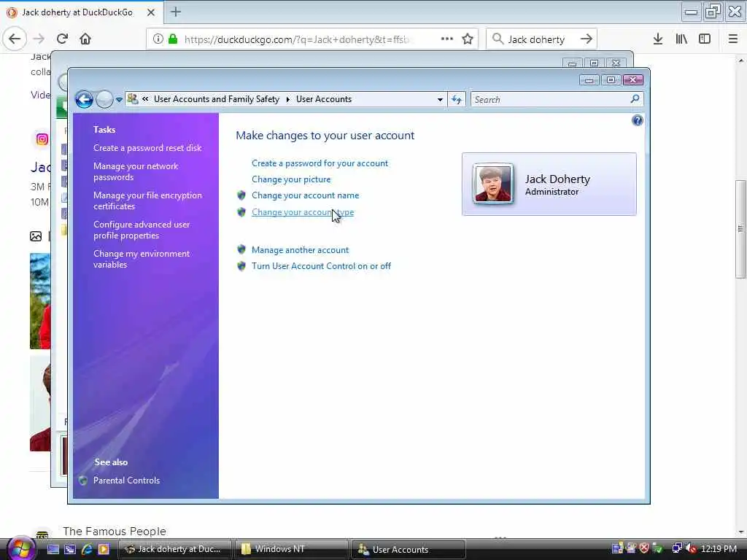Open Configure advanced user profile properties
This screenshot has width=747, height=560.
[x=142, y=230]
